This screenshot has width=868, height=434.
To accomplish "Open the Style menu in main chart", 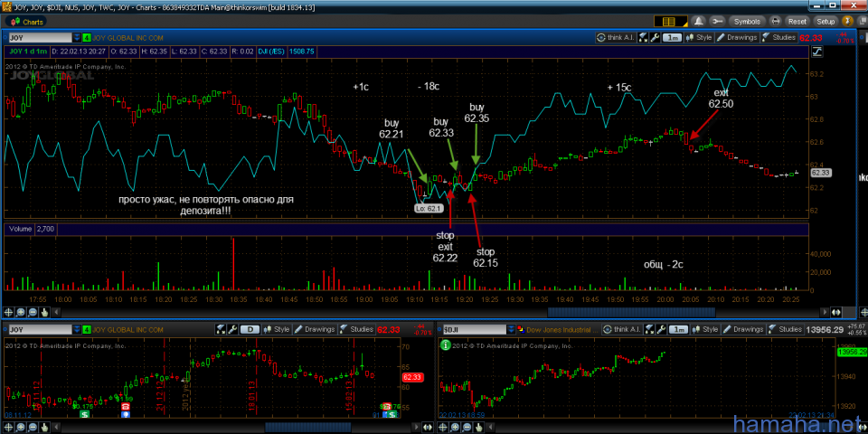I will [699, 37].
